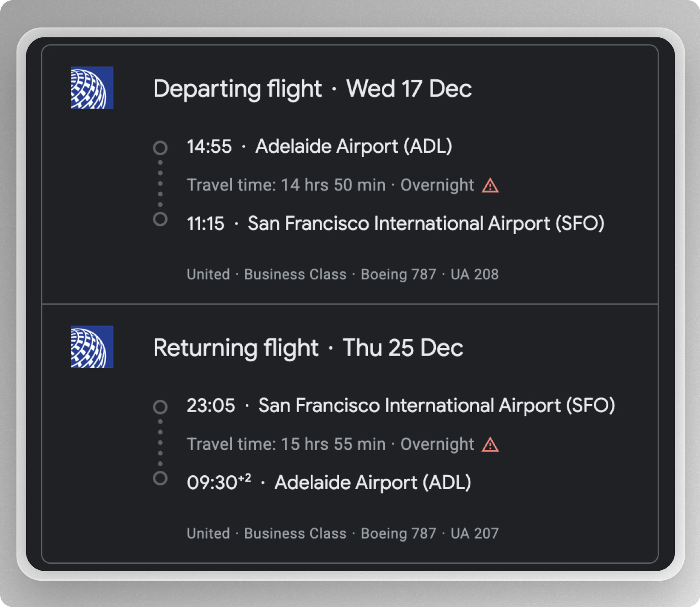The image size is (700, 607).
Task: Click the United logo beside Returning flight
Action: coord(92,347)
